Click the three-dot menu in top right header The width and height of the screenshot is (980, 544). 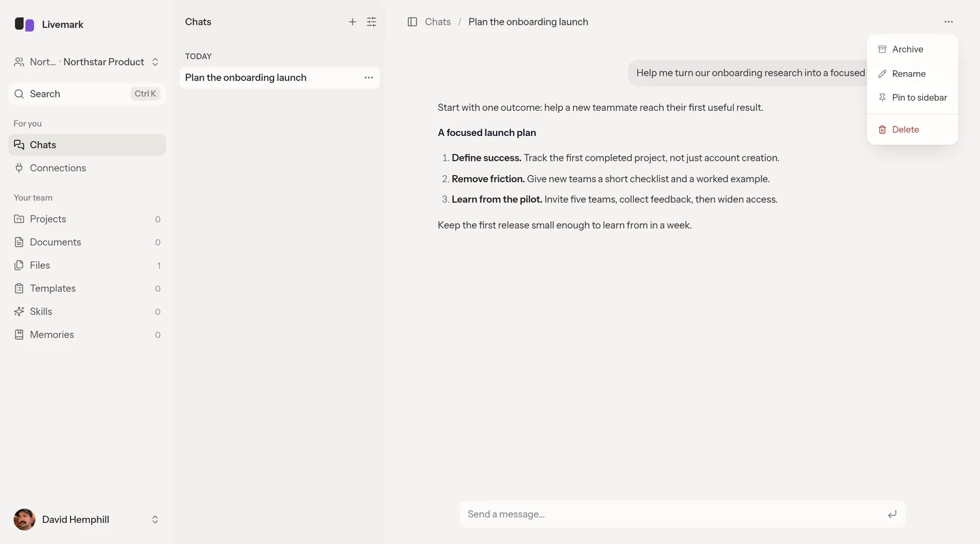949,22
